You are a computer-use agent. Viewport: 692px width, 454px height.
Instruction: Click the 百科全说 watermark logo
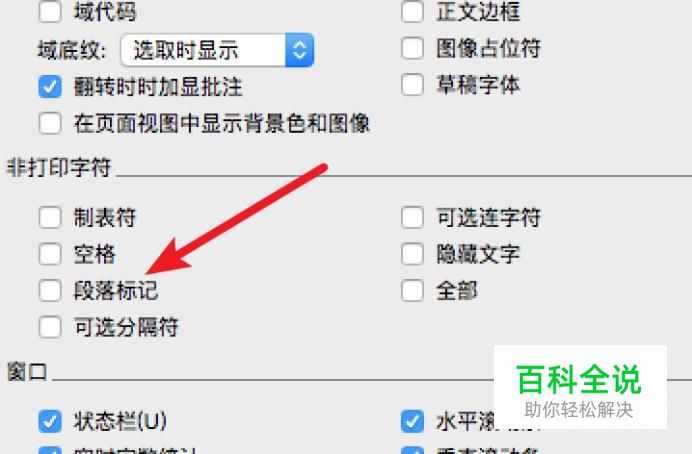pyautogui.click(x=580, y=387)
